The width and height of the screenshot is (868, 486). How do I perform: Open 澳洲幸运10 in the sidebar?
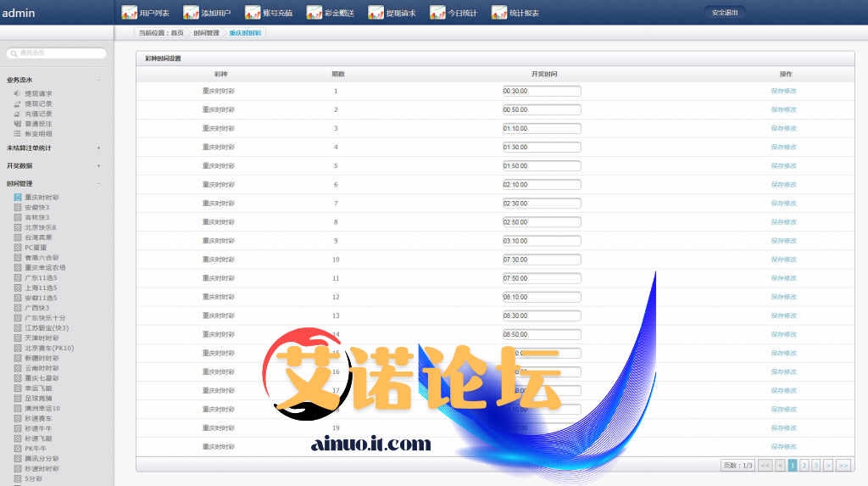point(42,409)
